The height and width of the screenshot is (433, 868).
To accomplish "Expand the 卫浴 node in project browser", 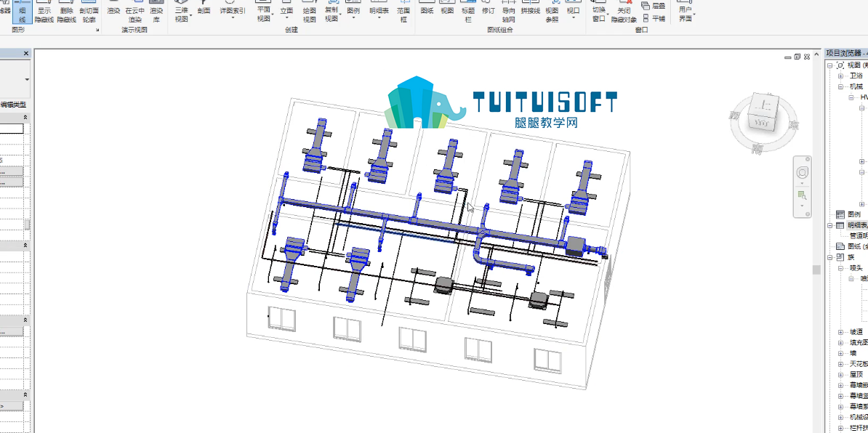I will coord(840,76).
